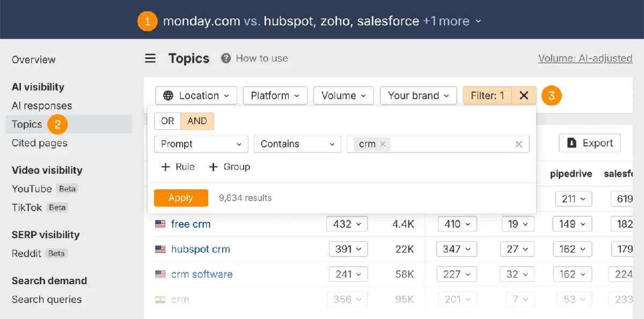Expand competitors list via +1 more
The height and width of the screenshot is (319, 644).
click(452, 21)
